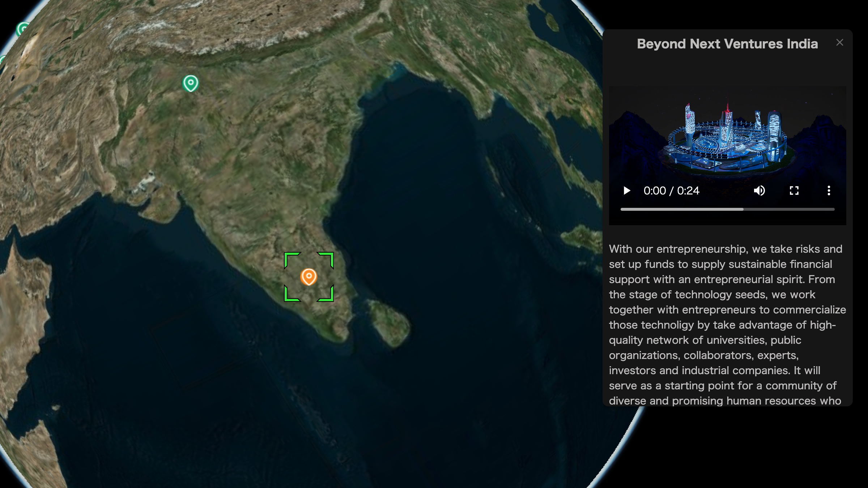Select the green location pin in northern India
This screenshot has width=868, height=488.
pyautogui.click(x=191, y=83)
